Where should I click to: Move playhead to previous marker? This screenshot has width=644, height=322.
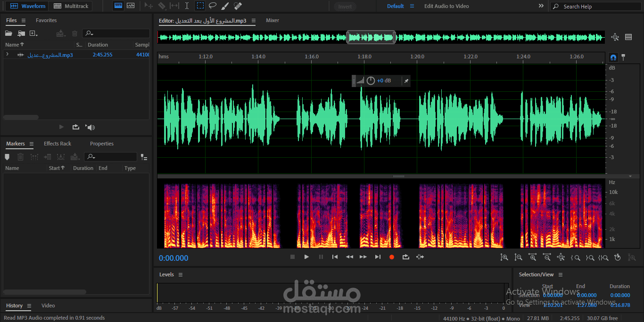tap(335, 257)
